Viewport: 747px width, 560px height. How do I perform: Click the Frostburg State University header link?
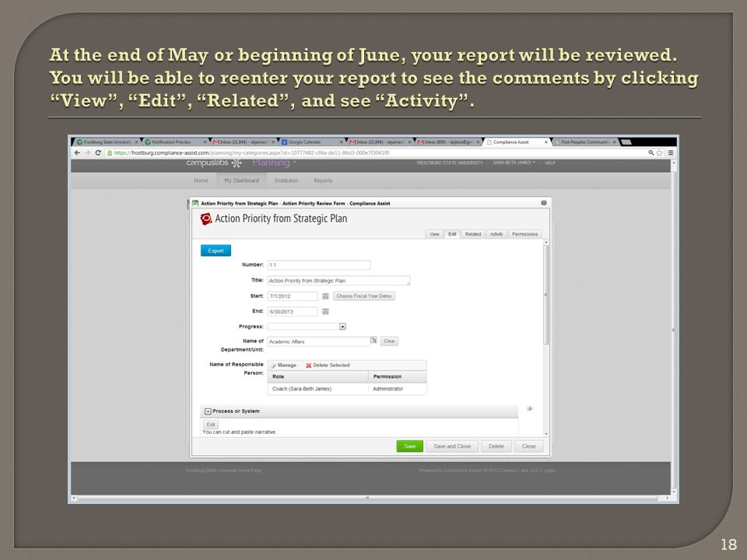[449, 163]
